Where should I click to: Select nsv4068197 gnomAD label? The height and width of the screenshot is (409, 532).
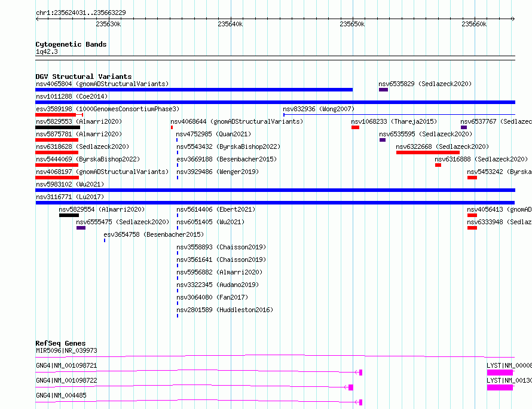tap(102, 172)
